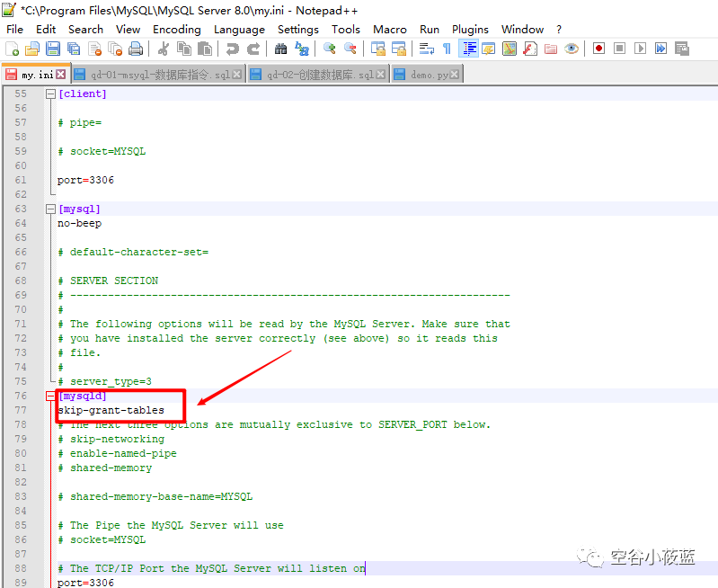718x588 pixels.
Task: Click the Print toolbar icon
Action: [x=136, y=49]
